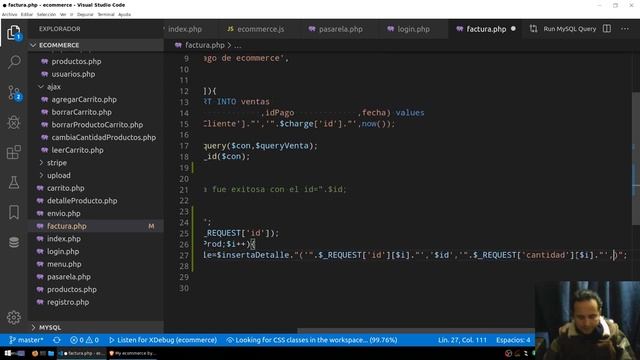Open carrito.php in the explorer
This screenshot has width=640, height=360.
click(x=65, y=188)
